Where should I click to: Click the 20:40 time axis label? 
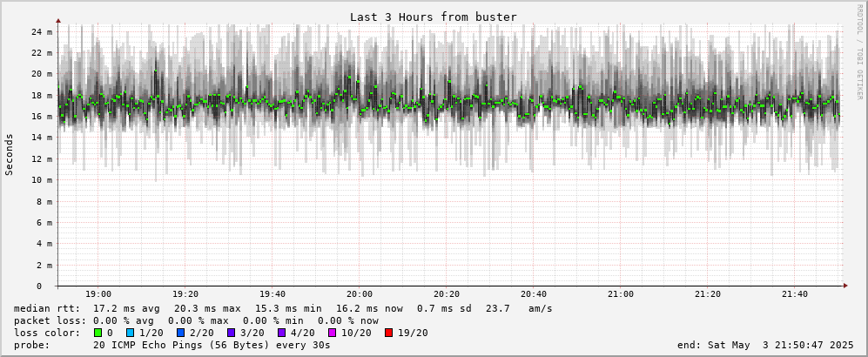[534, 294]
